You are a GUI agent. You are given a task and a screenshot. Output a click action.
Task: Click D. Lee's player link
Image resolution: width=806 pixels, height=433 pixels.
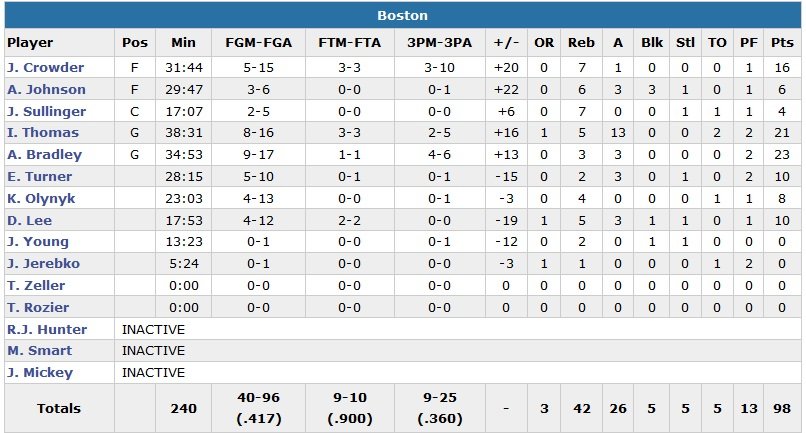(29, 220)
